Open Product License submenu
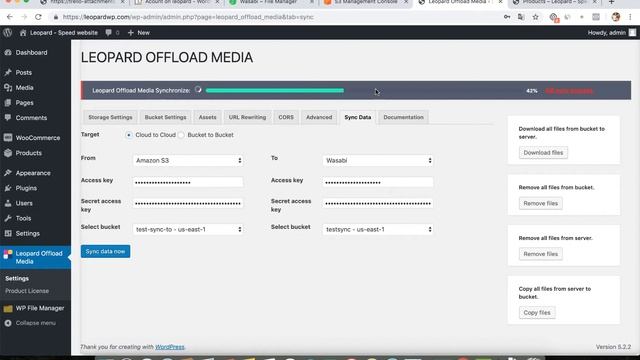The width and height of the screenshot is (640, 360). [27, 291]
